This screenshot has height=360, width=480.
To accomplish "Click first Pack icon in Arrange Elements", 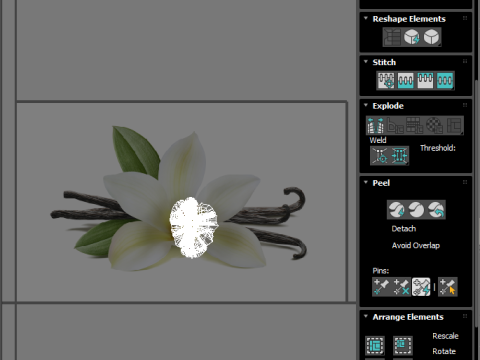I will 375,345.
